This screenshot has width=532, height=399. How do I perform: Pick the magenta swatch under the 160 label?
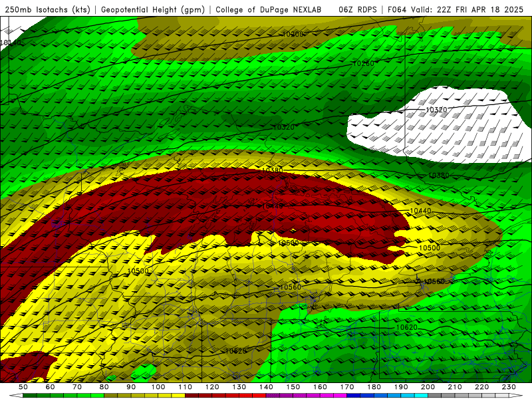click(327, 396)
